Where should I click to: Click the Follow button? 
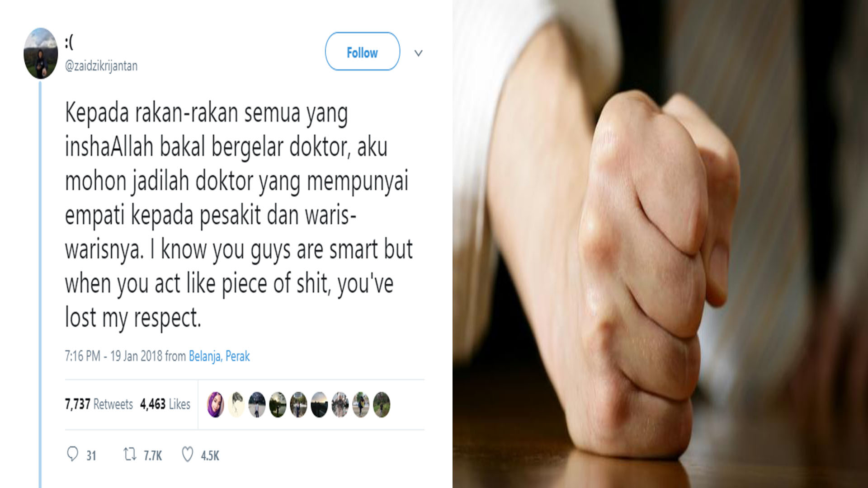[x=362, y=52]
